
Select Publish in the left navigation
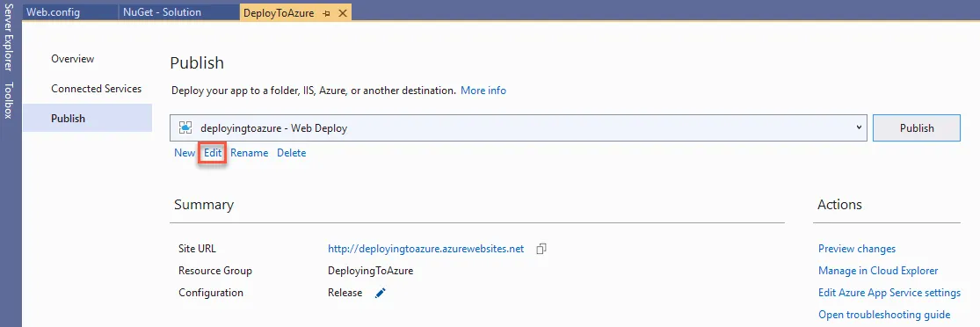pos(88,118)
